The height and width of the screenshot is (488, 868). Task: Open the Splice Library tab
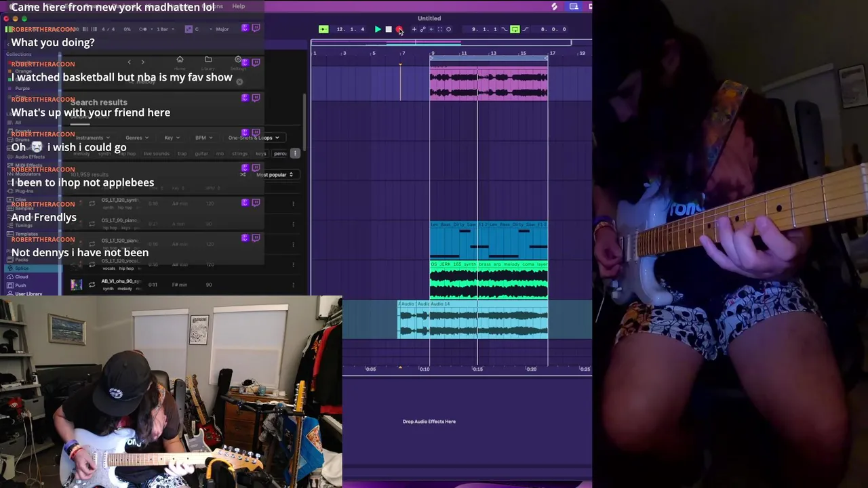[208, 62]
